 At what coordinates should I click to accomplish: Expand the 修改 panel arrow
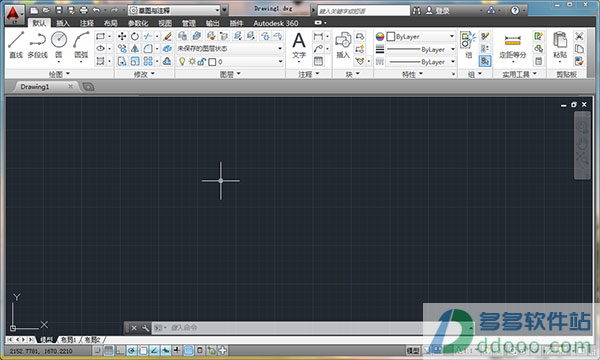(x=153, y=73)
